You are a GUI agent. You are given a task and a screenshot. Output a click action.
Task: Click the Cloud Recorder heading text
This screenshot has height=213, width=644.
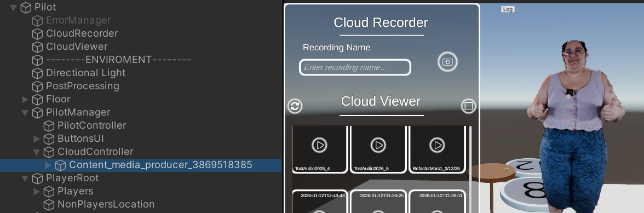pyautogui.click(x=381, y=22)
